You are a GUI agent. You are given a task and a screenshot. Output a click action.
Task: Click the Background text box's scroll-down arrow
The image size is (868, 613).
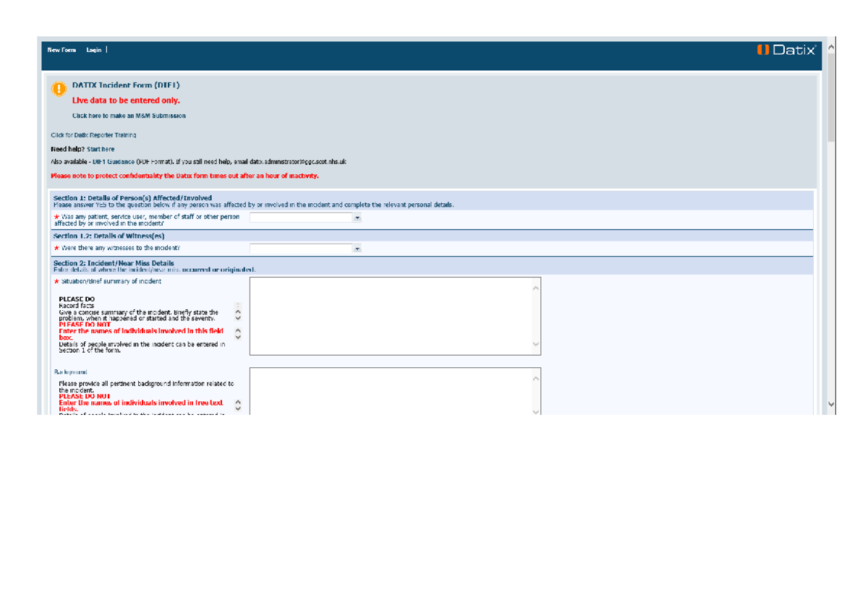point(535,411)
